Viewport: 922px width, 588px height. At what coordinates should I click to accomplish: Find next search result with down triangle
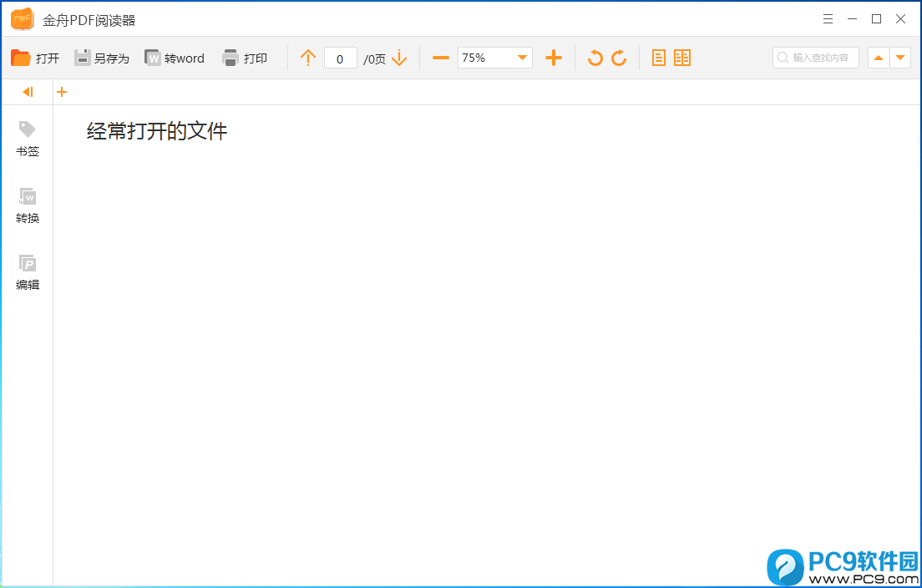coord(900,58)
